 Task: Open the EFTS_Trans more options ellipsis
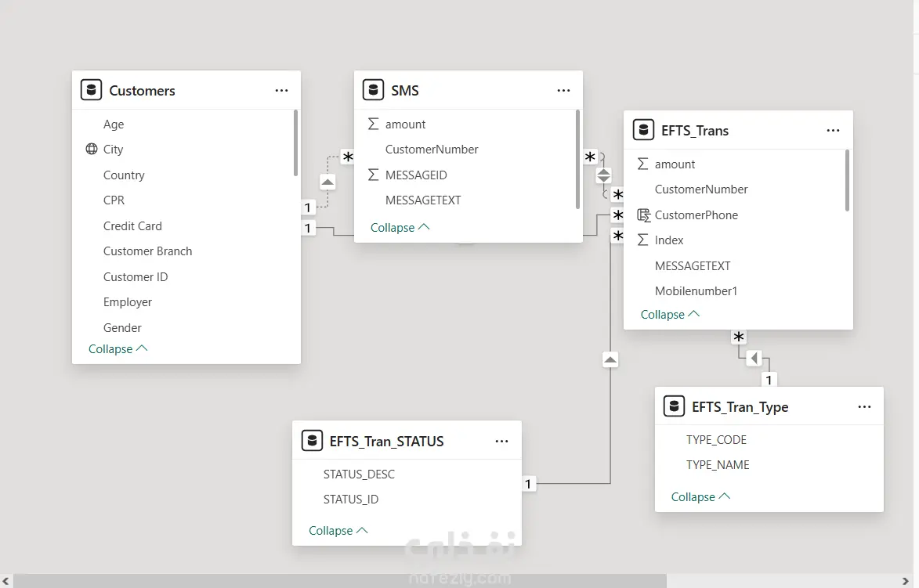833,131
